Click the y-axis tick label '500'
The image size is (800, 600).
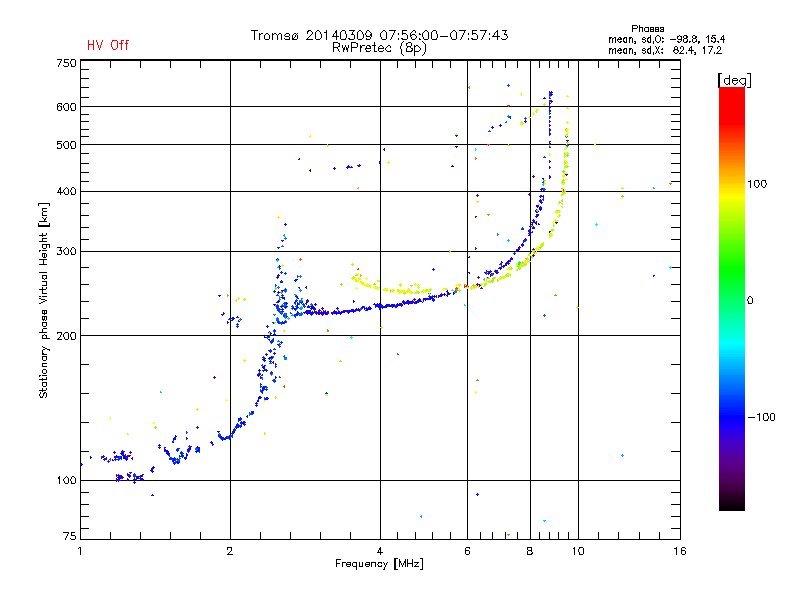coord(67,145)
